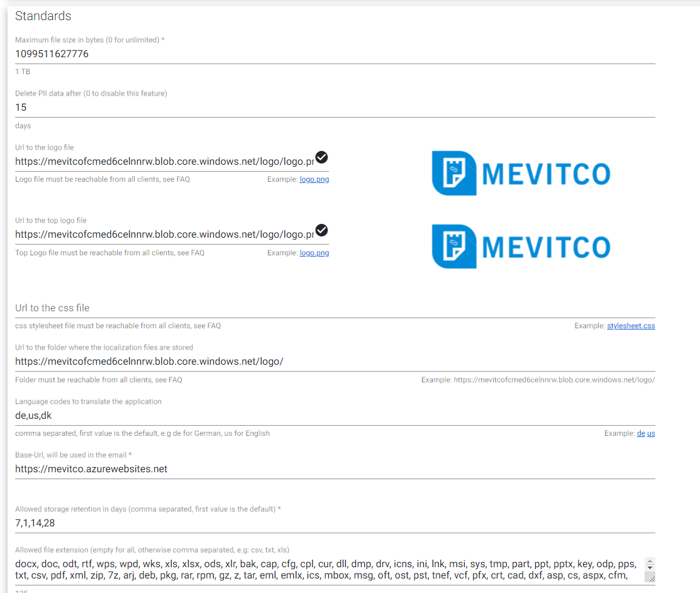Click the Delete PII data after days field
The width and height of the screenshot is (700, 593).
coord(335,108)
